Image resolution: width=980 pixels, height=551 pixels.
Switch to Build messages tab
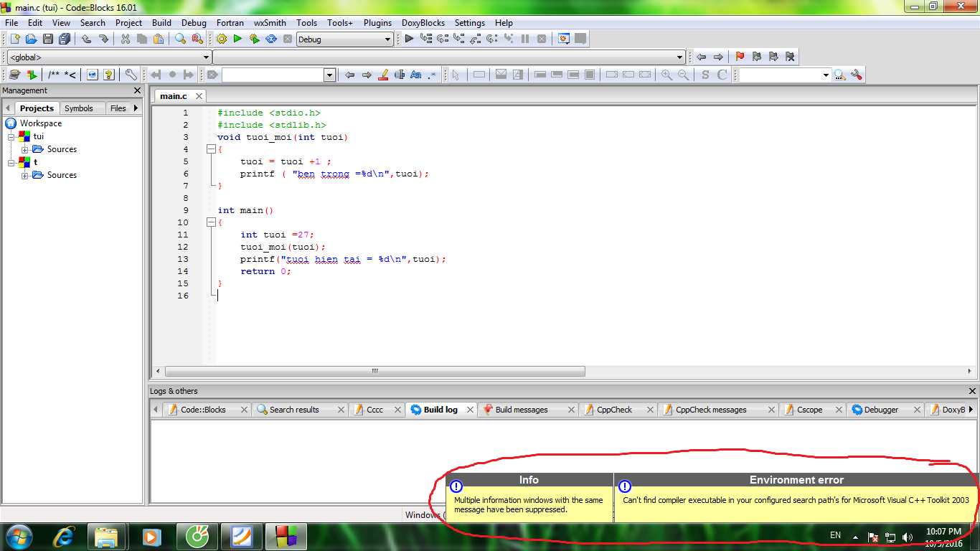pyautogui.click(x=521, y=410)
